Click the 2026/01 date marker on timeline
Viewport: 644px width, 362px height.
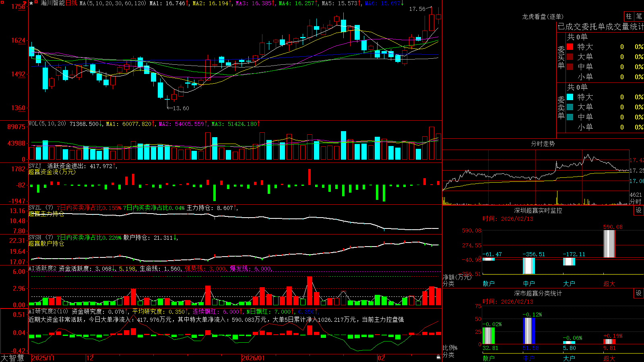pyautogui.click(x=254, y=358)
